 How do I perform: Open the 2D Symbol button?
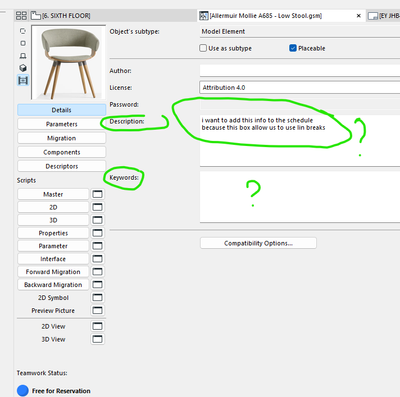click(53, 297)
